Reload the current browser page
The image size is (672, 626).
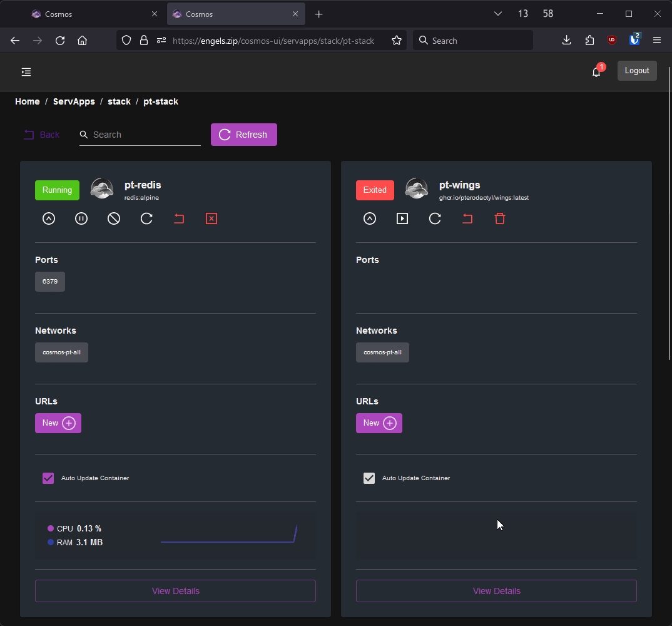[60, 41]
